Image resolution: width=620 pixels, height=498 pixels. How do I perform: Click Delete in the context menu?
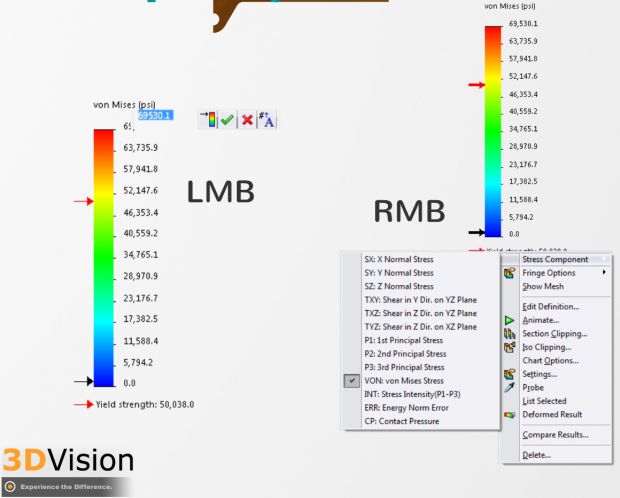tap(536, 456)
